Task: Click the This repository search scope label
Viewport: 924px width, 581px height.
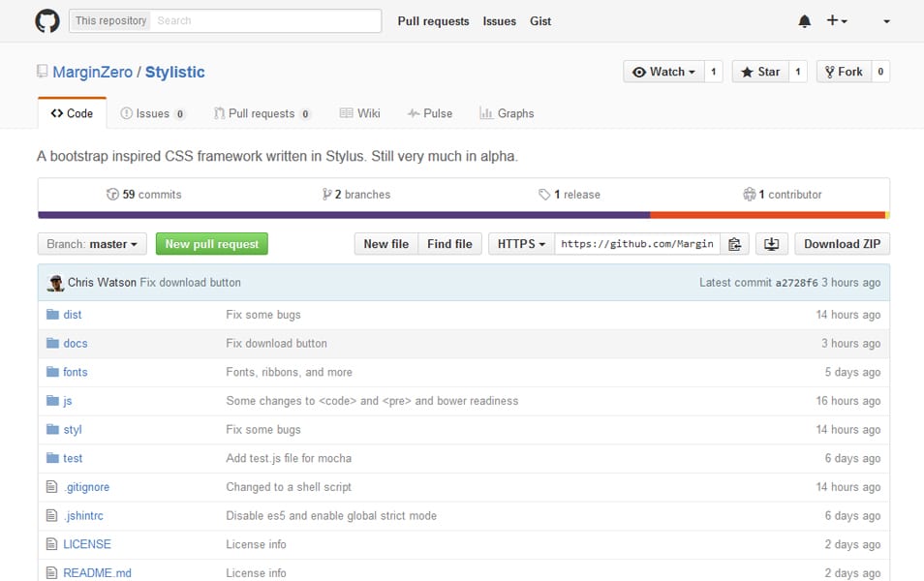Action: pos(110,20)
